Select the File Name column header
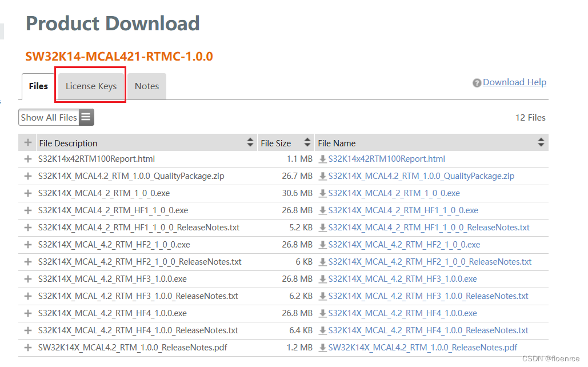Image resolution: width=588 pixels, height=367 pixels. (x=431, y=142)
